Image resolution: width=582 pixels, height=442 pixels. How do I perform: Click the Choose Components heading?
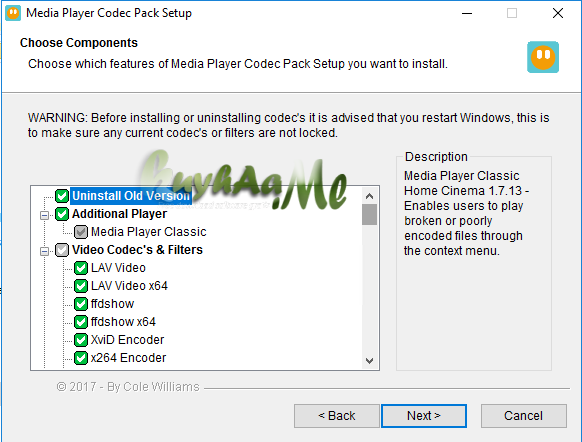pyautogui.click(x=79, y=43)
